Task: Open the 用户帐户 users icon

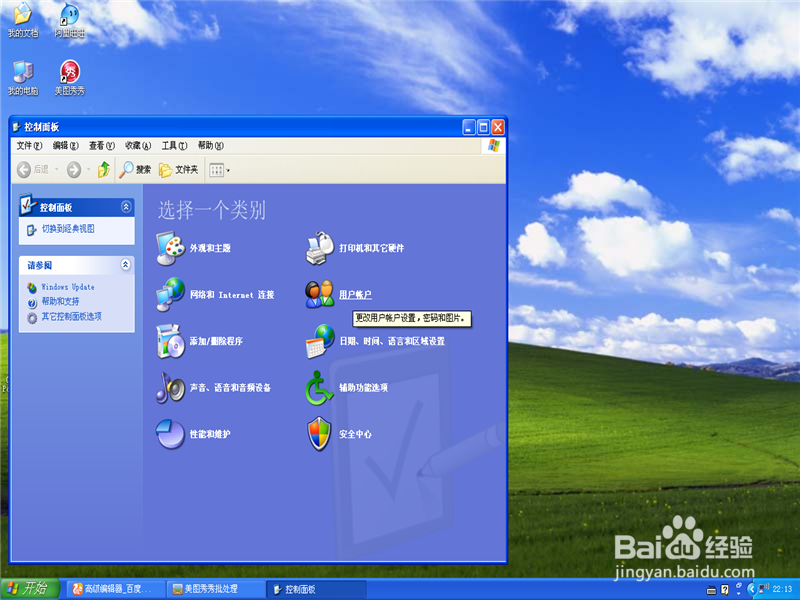Action: pyautogui.click(x=319, y=294)
